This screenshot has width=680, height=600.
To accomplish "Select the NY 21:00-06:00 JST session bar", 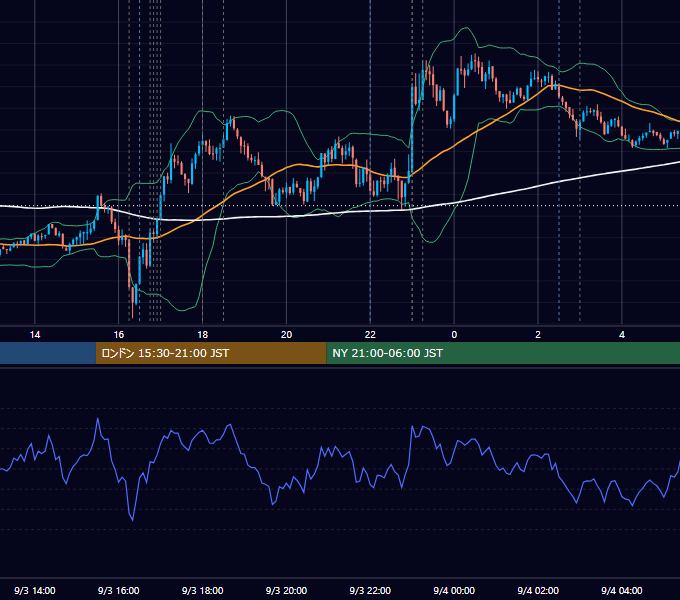I will click(503, 353).
